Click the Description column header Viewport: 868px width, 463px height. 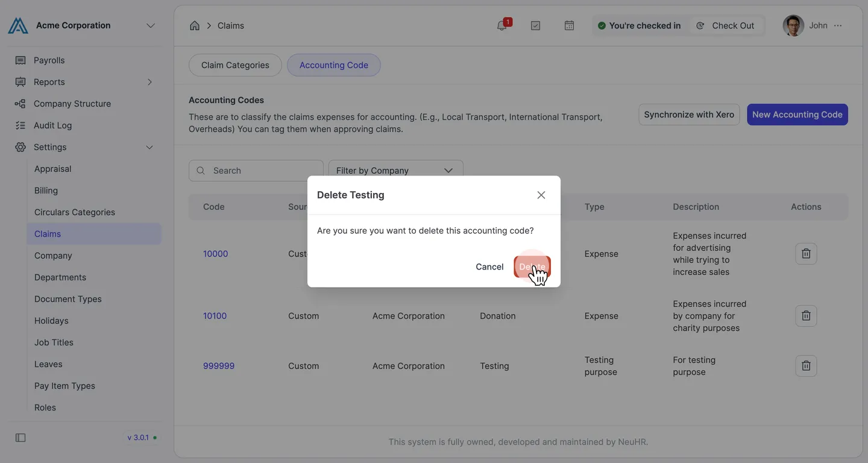[x=696, y=207]
